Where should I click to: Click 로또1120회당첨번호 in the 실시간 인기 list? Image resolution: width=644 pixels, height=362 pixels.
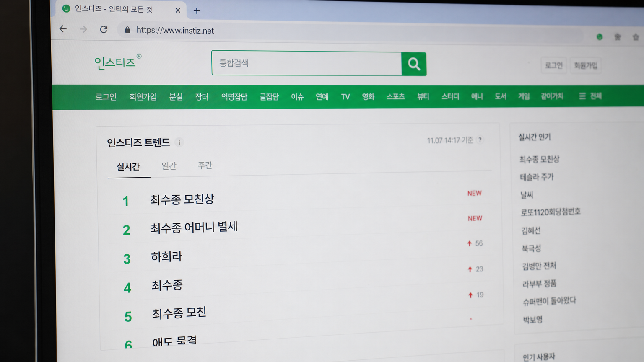pyautogui.click(x=551, y=212)
